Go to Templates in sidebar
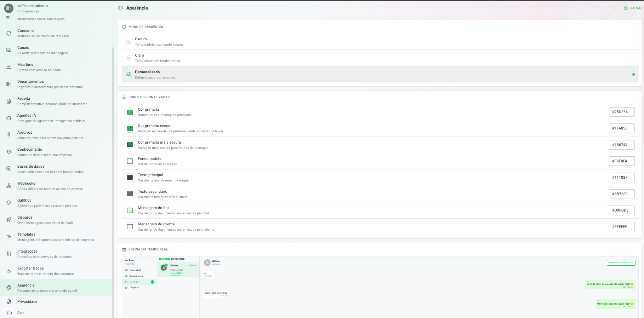The height and width of the screenshot is (318, 644). (x=56, y=237)
